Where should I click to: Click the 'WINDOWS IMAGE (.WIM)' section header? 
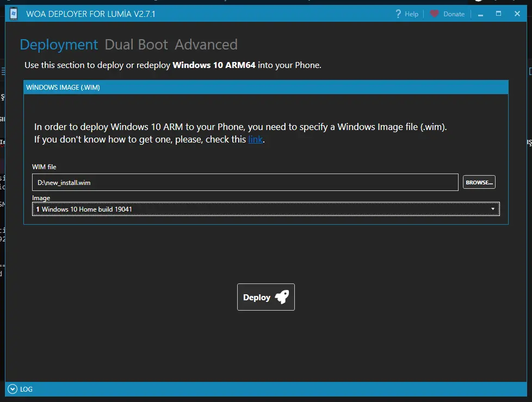[266, 87]
